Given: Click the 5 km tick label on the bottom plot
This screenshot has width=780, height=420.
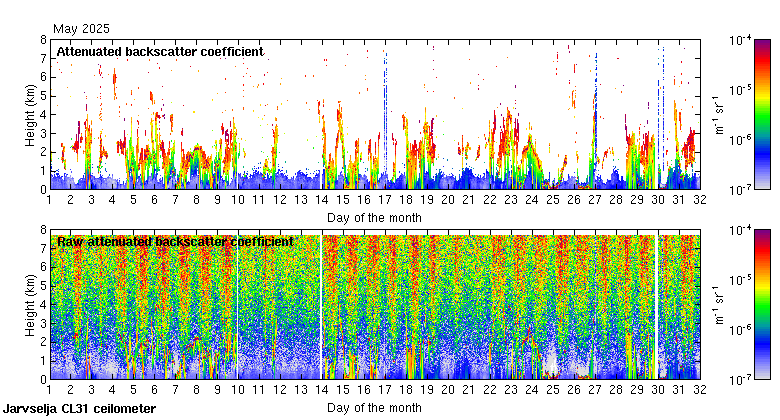Looking at the screenshot, I should pyautogui.click(x=44, y=286).
